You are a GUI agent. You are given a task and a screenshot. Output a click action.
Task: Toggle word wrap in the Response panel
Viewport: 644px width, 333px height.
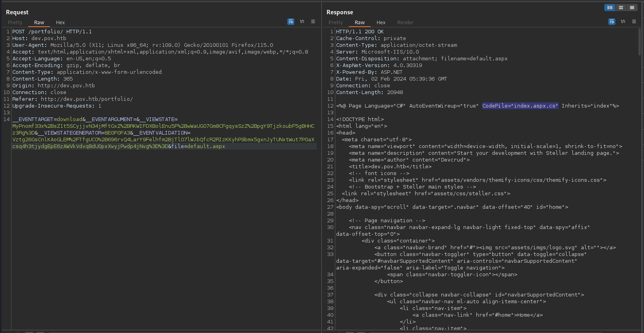(x=612, y=21)
